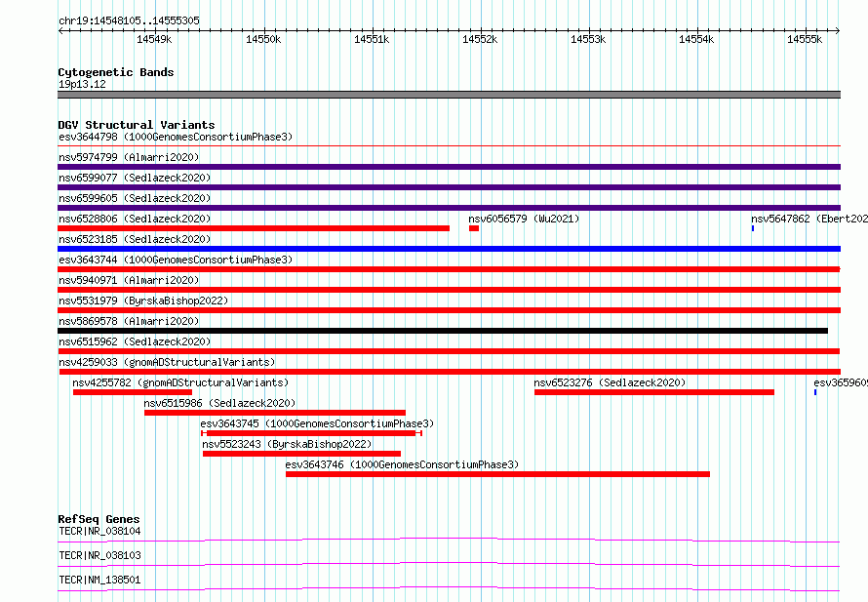868x602 pixels.
Task: Select the TECR|NR_038103 gene line
Action: pyautogui.click(x=449, y=564)
